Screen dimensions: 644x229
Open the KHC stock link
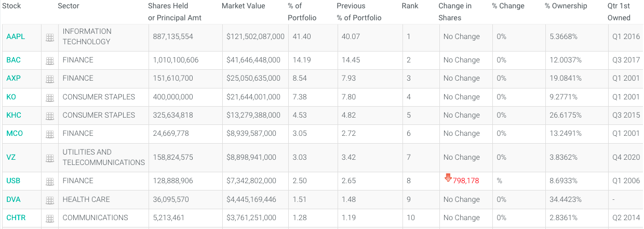click(x=14, y=115)
